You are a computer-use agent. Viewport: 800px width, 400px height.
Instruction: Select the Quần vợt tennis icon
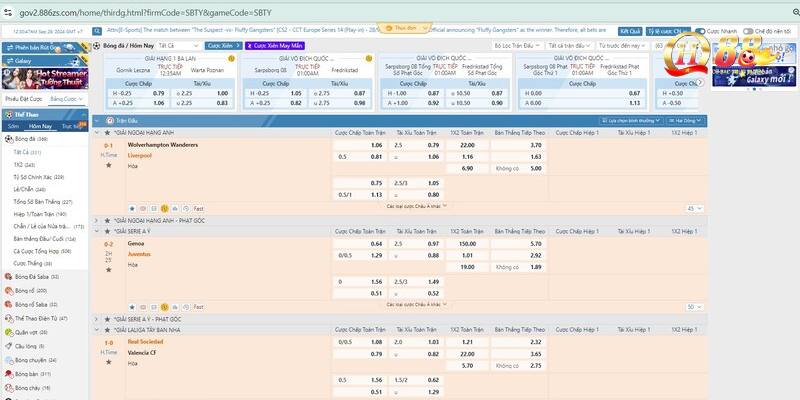[9, 332]
